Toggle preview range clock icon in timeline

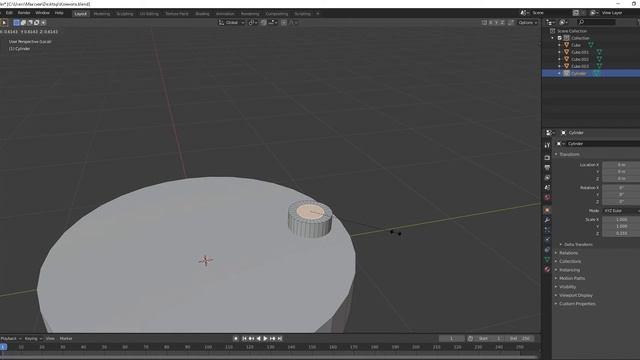(x=470, y=338)
